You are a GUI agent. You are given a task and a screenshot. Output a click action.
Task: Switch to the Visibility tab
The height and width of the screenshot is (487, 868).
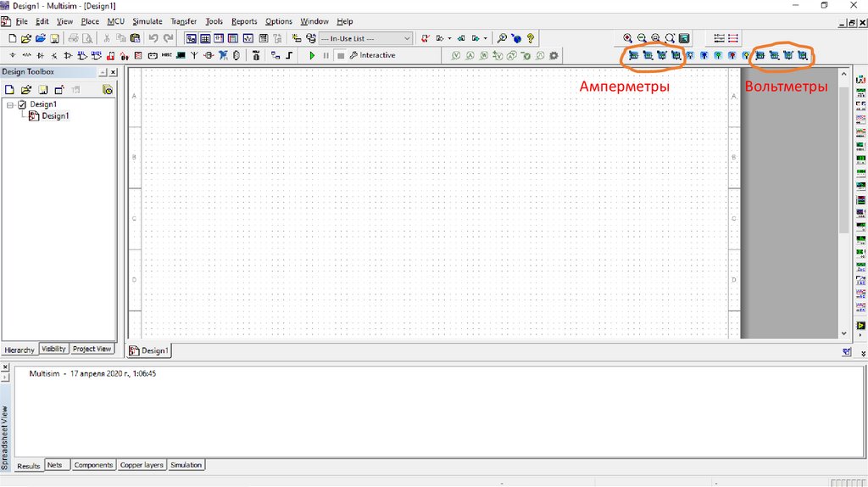(53, 349)
